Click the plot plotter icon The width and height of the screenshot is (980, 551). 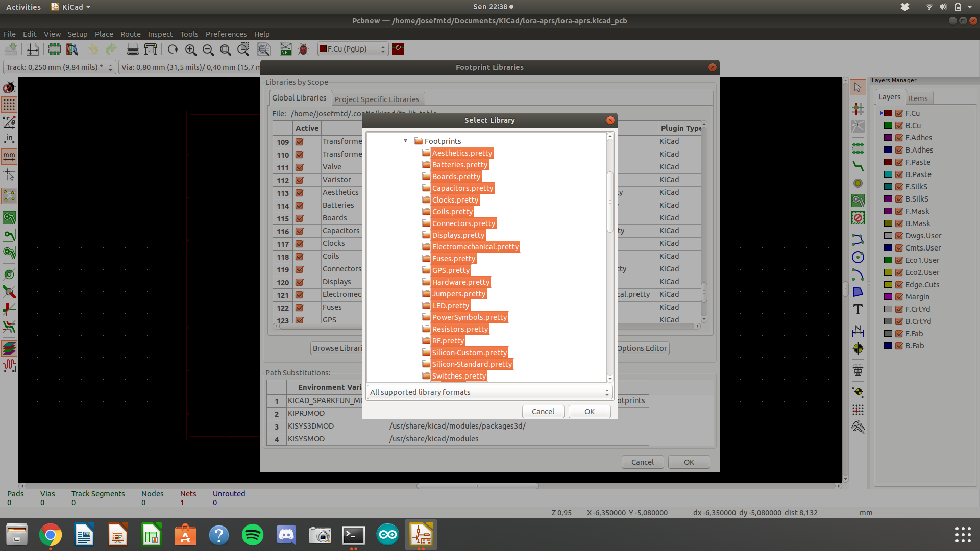click(x=151, y=49)
